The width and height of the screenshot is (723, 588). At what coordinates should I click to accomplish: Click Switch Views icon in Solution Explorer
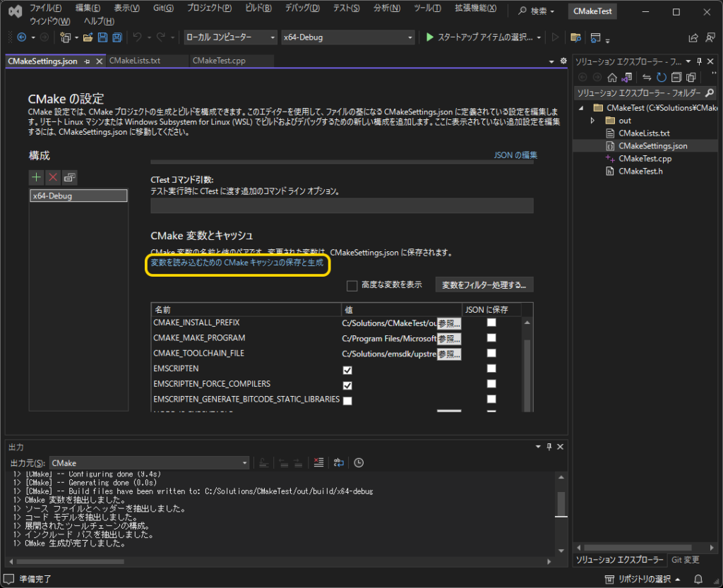[x=627, y=78]
